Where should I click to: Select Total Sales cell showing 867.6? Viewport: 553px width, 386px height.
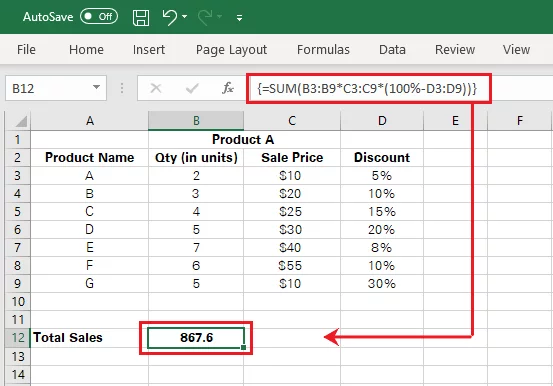tap(196, 338)
